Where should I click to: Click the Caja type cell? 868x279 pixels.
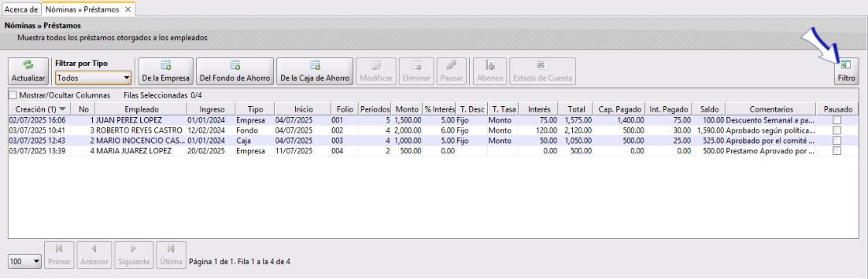click(x=255, y=140)
